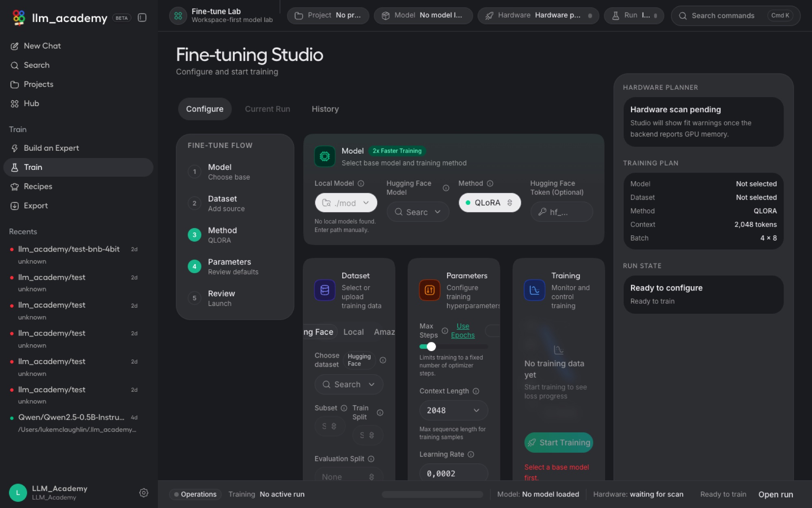Select the Hugging Face dataset source tab
The width and height of the screenshot is (812, 508).
320,332
